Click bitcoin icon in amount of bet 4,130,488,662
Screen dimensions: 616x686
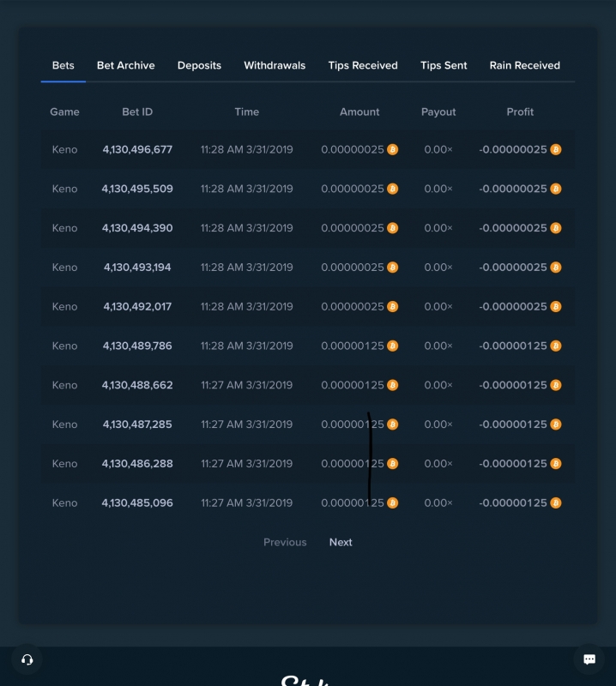393,385
